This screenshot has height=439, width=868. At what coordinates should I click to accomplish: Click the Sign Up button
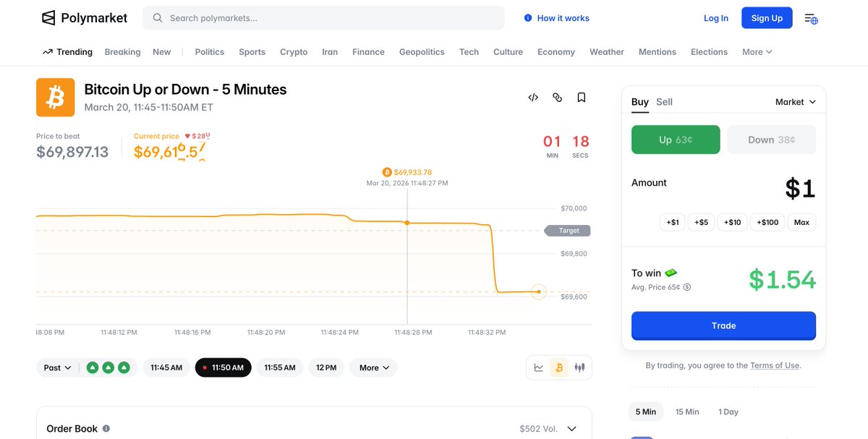[767, 18]
